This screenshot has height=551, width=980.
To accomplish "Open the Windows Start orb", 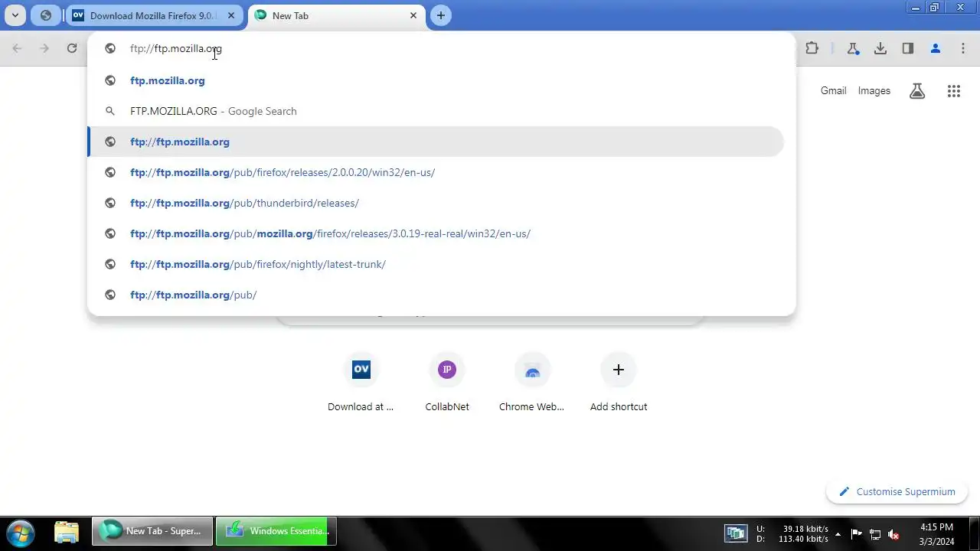I will pos(21,532).
